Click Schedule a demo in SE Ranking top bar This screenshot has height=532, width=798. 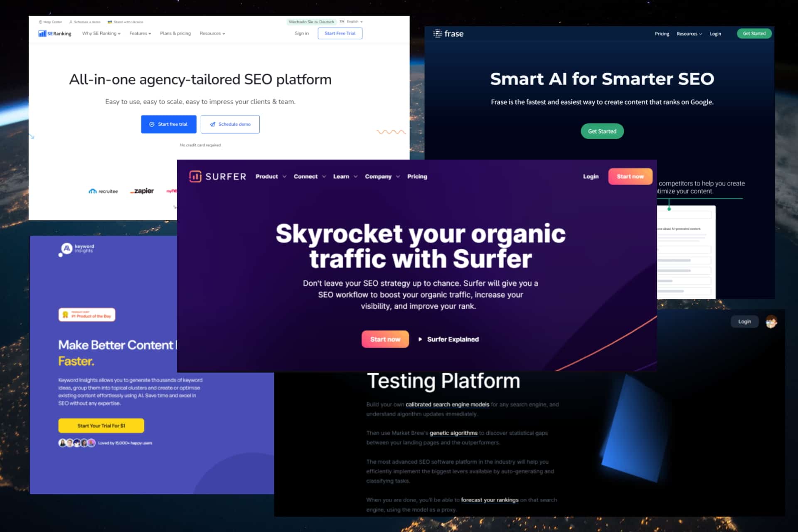click(x=85, y=22)
